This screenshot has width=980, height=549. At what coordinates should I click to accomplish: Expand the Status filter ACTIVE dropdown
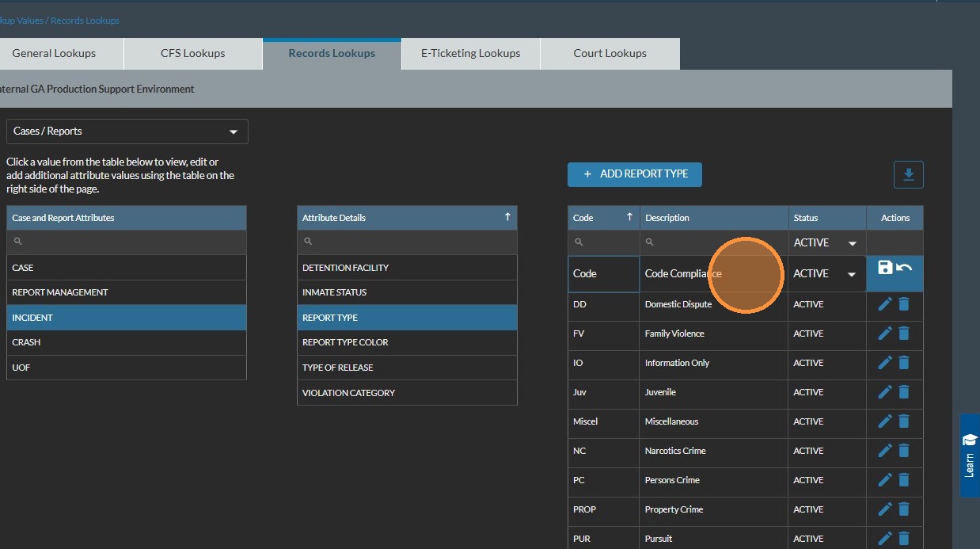point(852,243)
